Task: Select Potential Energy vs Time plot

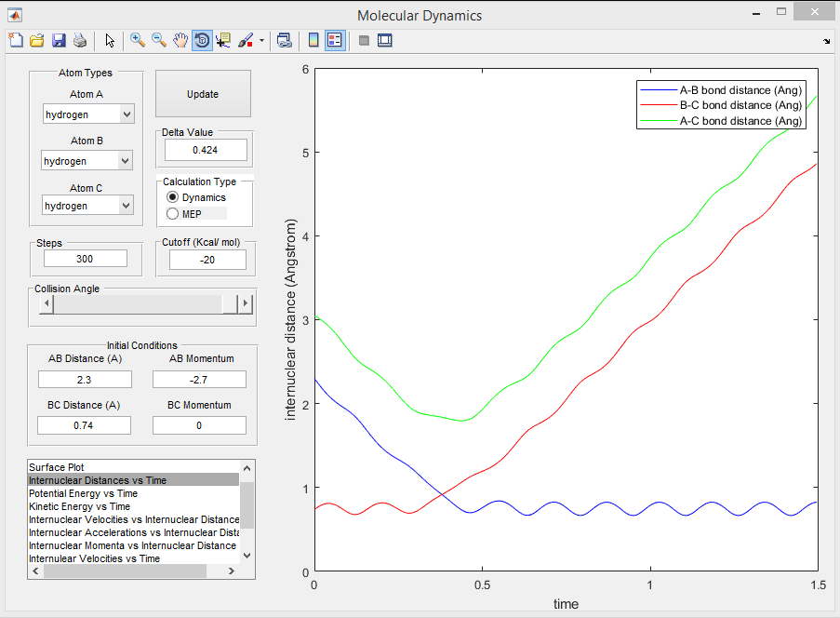Action: (x=84, y=493)
